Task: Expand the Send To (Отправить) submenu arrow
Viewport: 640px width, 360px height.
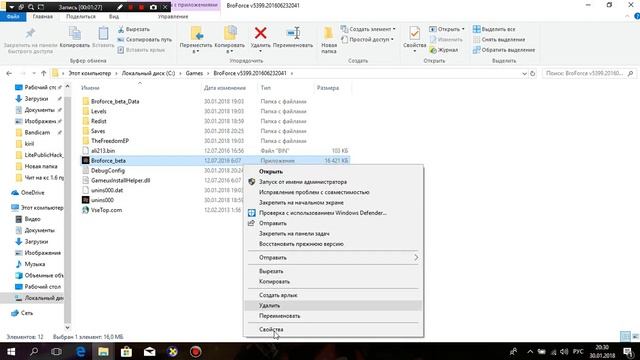Action: pos(416,258)
